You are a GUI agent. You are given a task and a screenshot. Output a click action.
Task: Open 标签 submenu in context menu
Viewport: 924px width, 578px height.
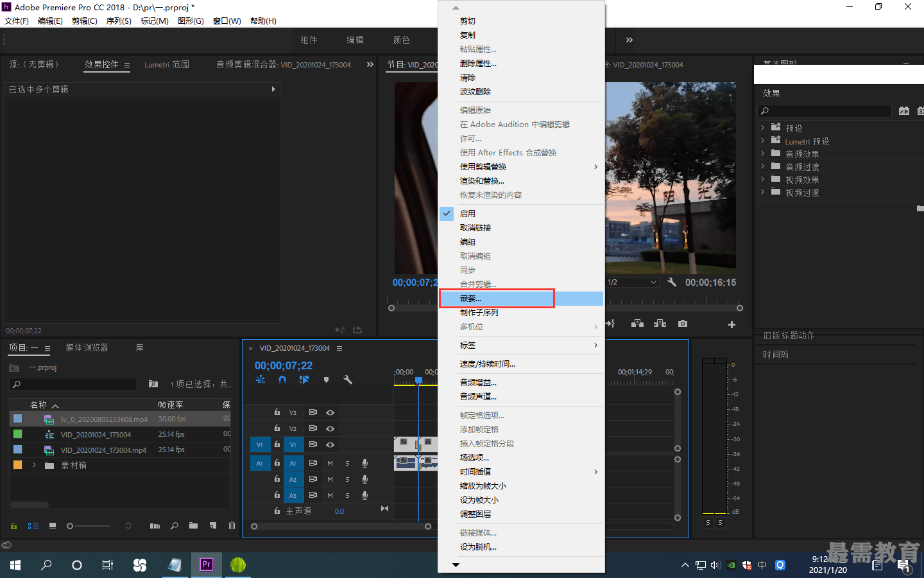[521, 346]
